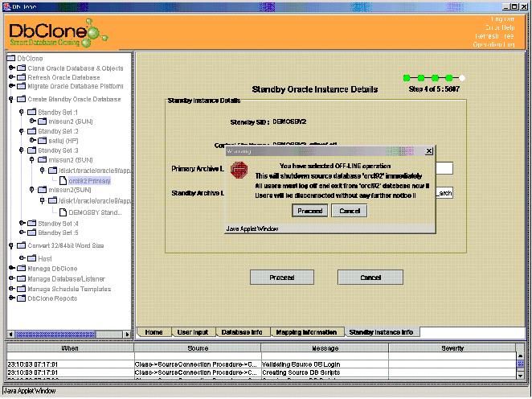Expand the Manage DbClone node

(x=11, y=268)
